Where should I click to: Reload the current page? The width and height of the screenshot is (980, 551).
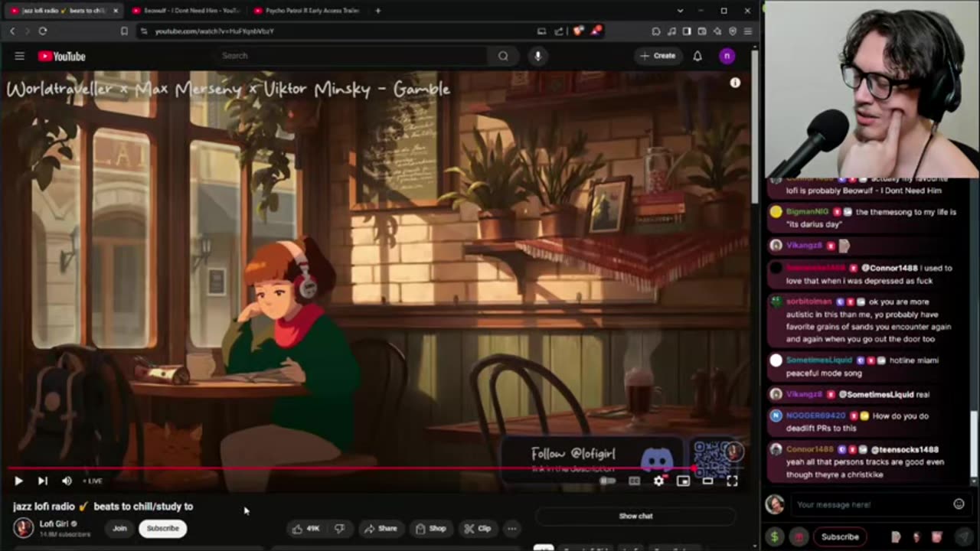point(43,31)
